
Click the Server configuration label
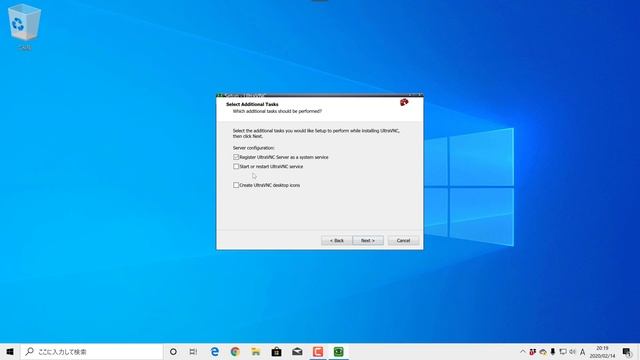click(x=253, y=148)
